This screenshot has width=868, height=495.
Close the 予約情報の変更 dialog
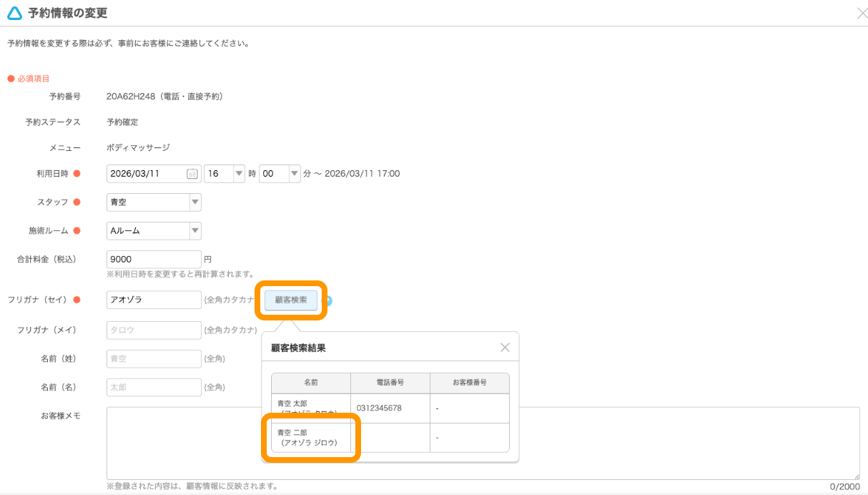(862, 13)
